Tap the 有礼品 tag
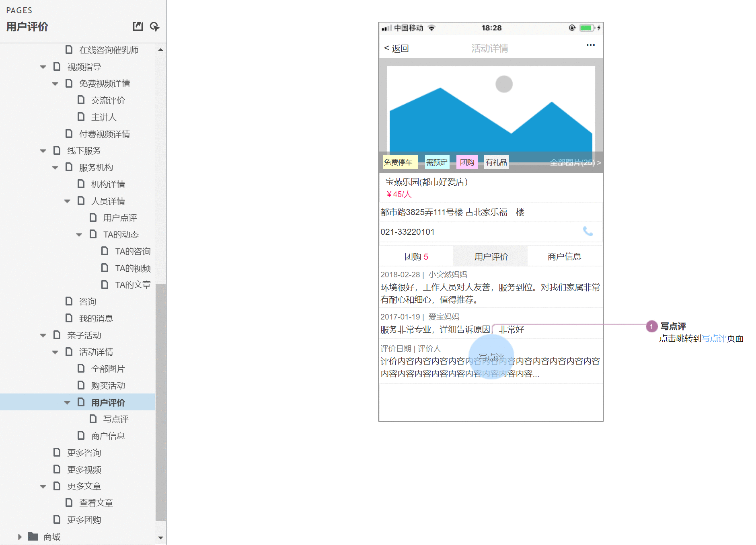 point(496,162)
